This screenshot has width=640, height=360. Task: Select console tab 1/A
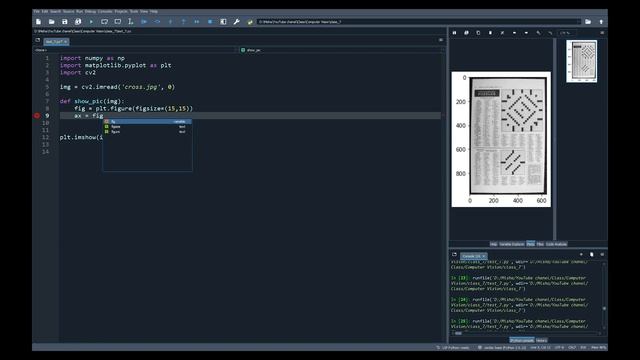(473, 256)
